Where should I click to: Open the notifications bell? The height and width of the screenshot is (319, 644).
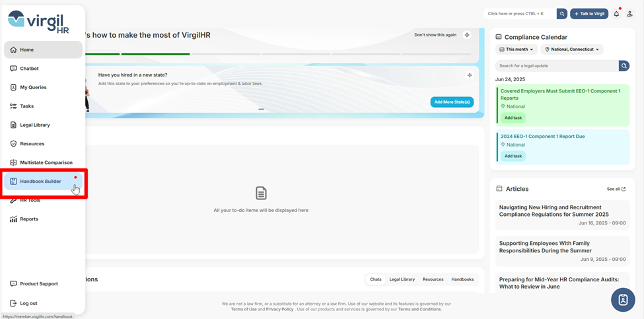pos(616,14)
